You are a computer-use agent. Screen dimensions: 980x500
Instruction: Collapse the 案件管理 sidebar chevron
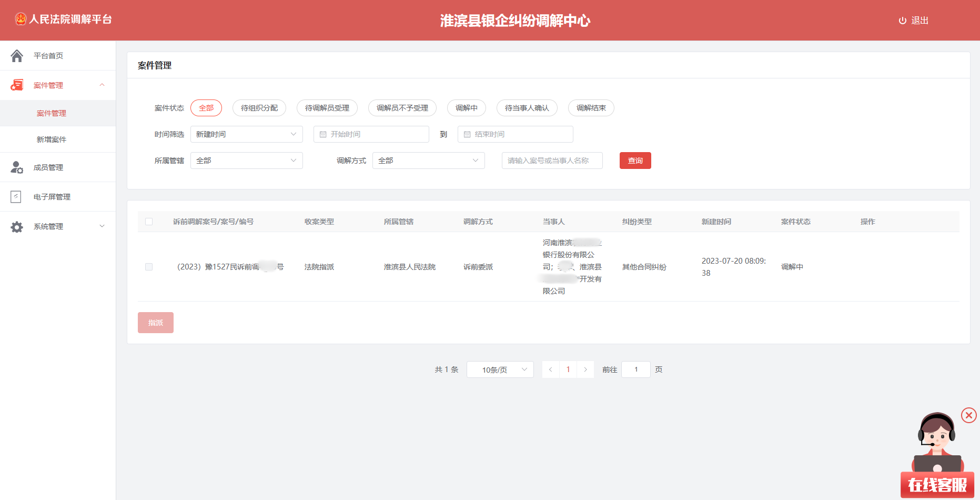[102, 85]
